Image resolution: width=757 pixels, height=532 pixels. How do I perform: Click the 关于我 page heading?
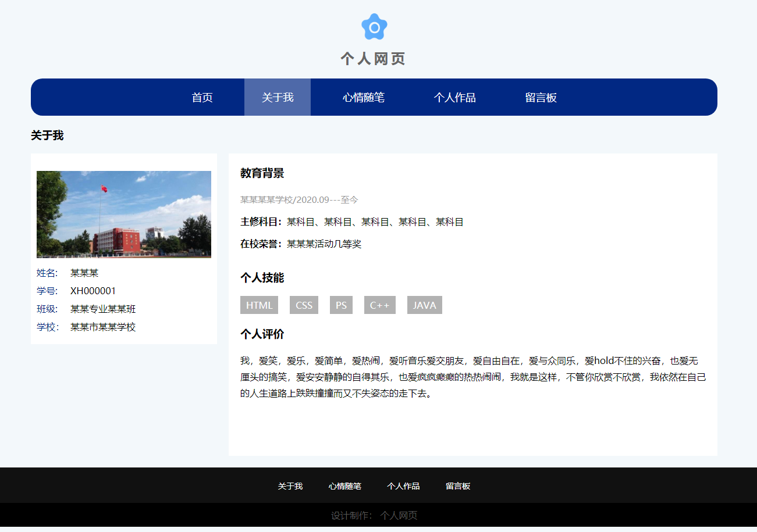[x=47, y=135]
